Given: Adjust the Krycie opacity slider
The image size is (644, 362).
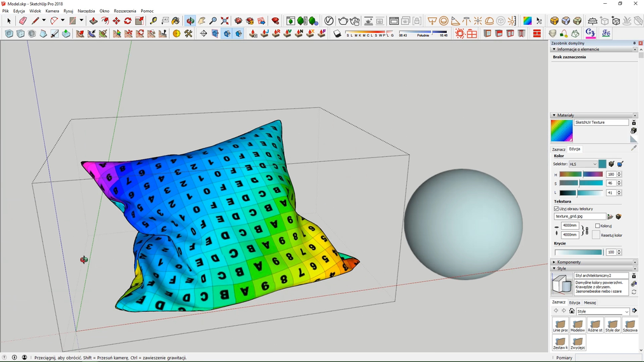Looking at the screenshot, I should click(x=579, y=252).
